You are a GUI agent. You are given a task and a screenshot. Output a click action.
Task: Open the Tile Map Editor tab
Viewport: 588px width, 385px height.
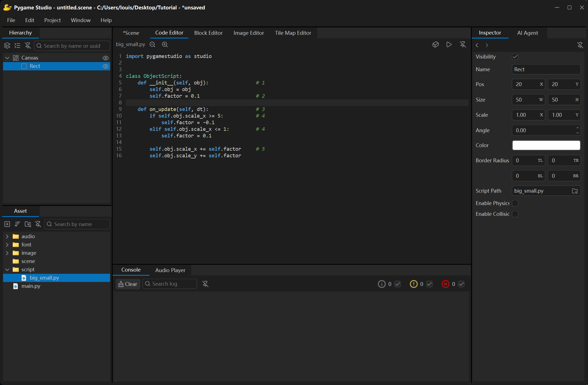point(293,33)
